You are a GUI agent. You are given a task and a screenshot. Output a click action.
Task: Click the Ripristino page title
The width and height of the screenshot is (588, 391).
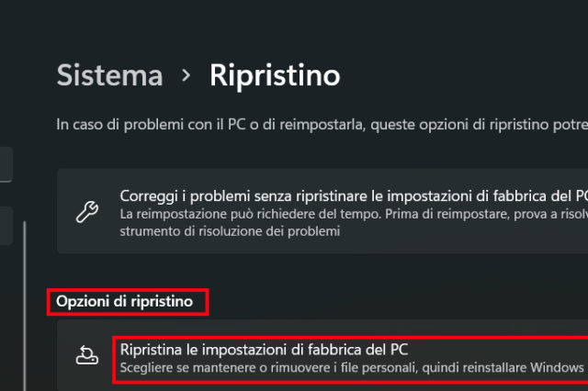point(275,75)
